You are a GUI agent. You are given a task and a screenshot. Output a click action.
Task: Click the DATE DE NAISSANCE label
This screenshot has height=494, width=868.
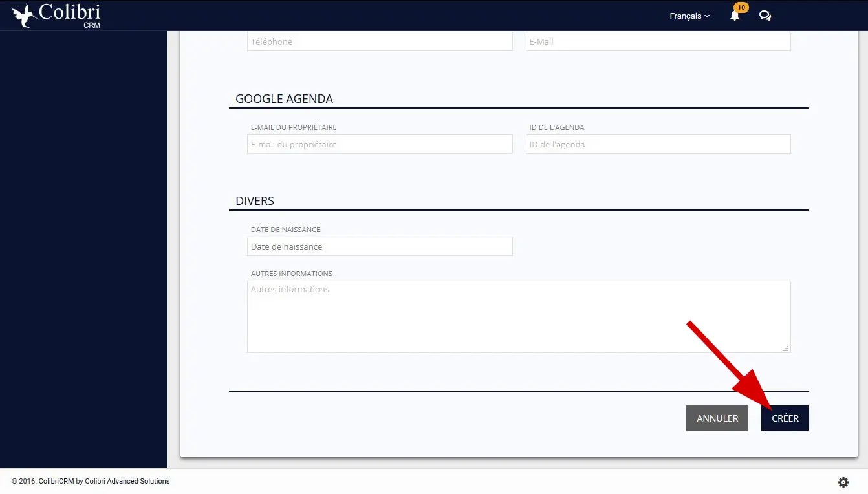285,230
